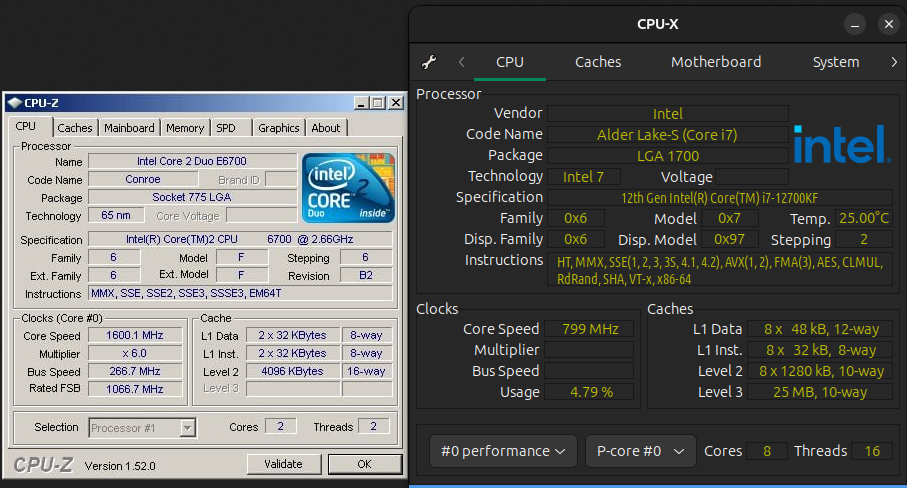Click the Code Name 'Alder Lake-S (Core i7)'
This screenshot has width=907, height=488.
(x=668, y=135)
